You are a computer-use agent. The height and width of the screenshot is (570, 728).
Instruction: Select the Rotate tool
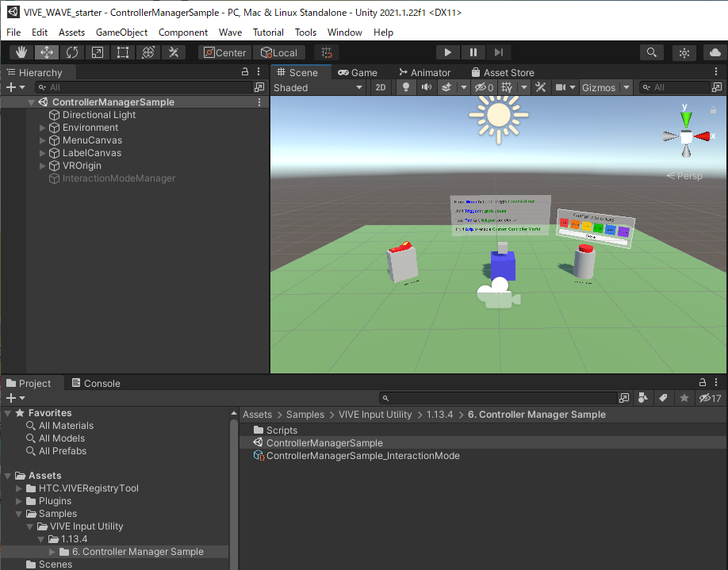[x=72, y=52]
